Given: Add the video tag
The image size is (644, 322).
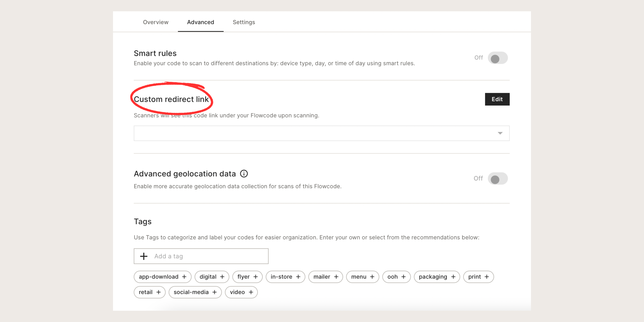Looking at the screenshot, I should pyautogui.click(x=241, y=292).
